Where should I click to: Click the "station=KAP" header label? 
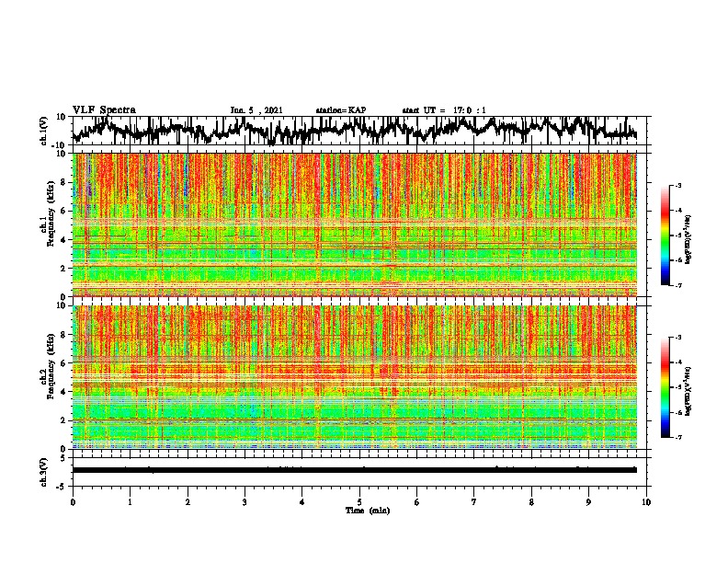[341, 110]
